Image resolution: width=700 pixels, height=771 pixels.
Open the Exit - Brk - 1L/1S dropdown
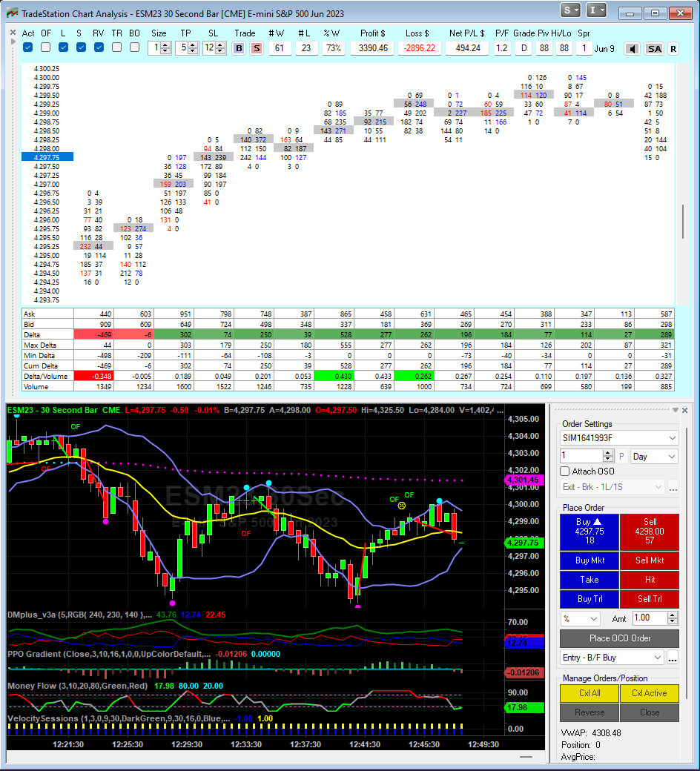pos(612,487)
